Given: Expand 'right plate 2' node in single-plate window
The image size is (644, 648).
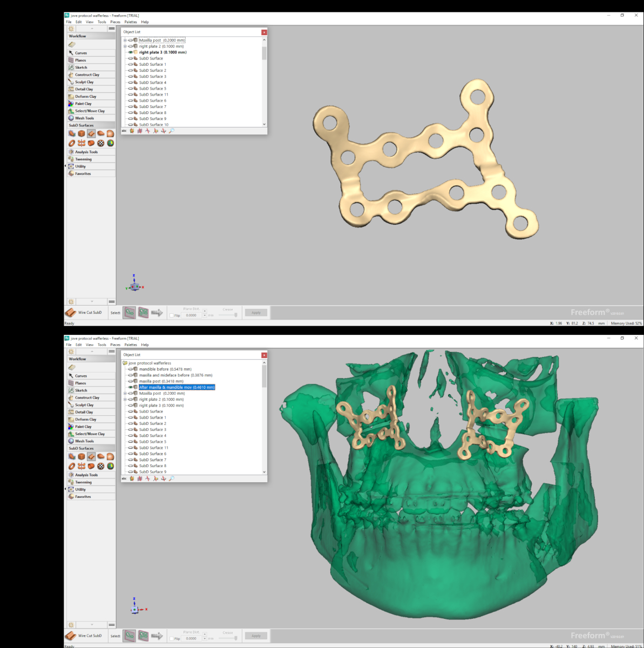Looking at the screenshot, I should pyautogui.click(x=125, y=46).
